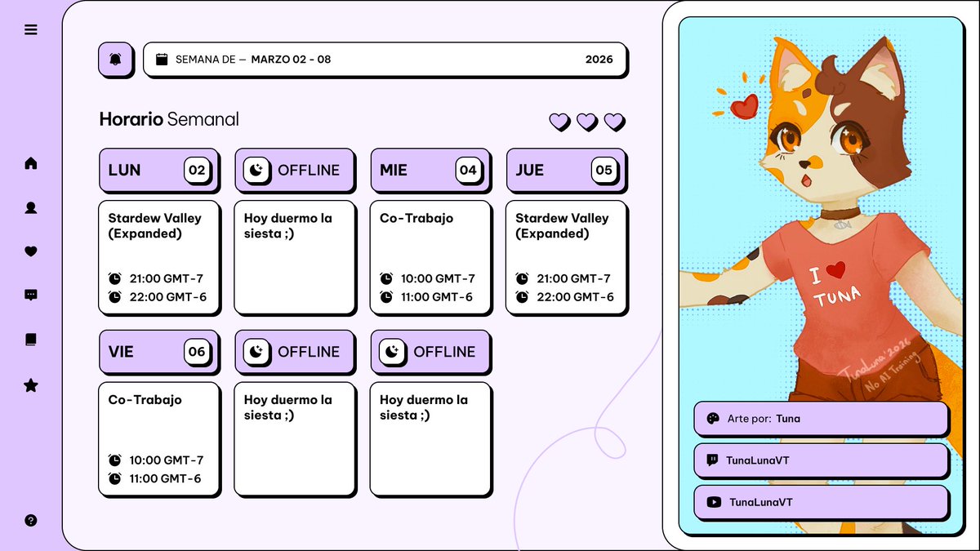Click 10:00 GMT-7 in Friday card
Image resolution: width=980 pixels, height=551 pixels.
click(x=166, y=460)
